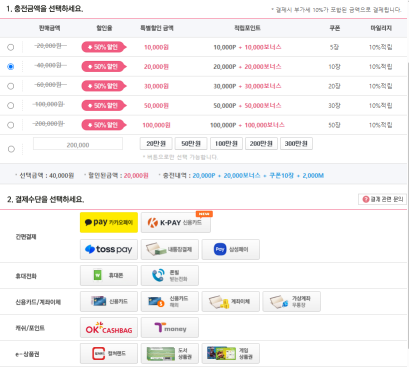Screen dimensions: 409x367
Task: Click the 캐쉬/포인트 row label
Action: [x=30, y=328]
